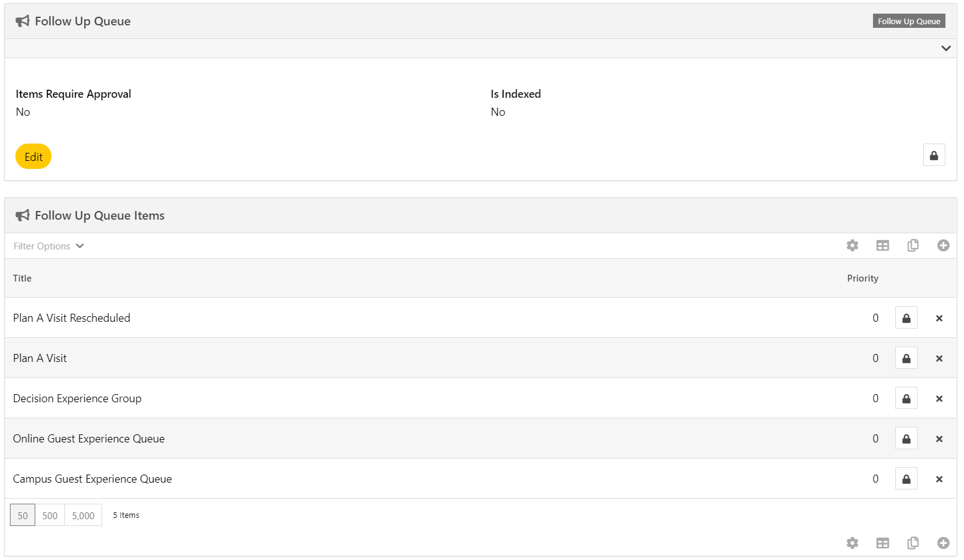Image resolution: width=964 pixels, height=560 pixels.
Task: Open security lock for Decision Experience Group
Action: [906, 398]
